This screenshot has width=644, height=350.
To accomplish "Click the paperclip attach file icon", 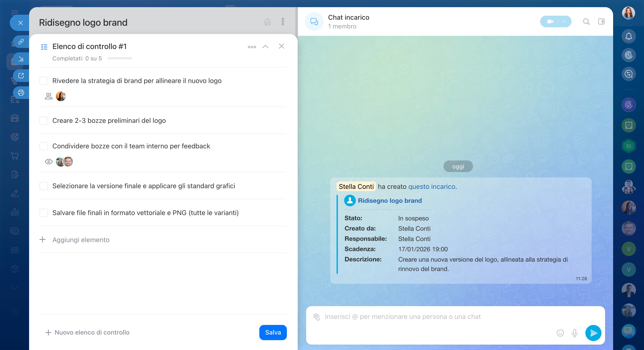I will coord(316,317).
